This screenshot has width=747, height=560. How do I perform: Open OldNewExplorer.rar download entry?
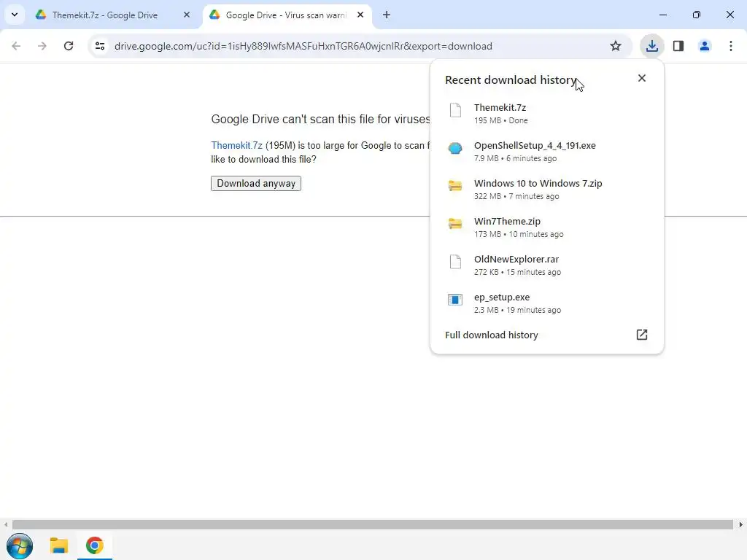pos(547,265)
